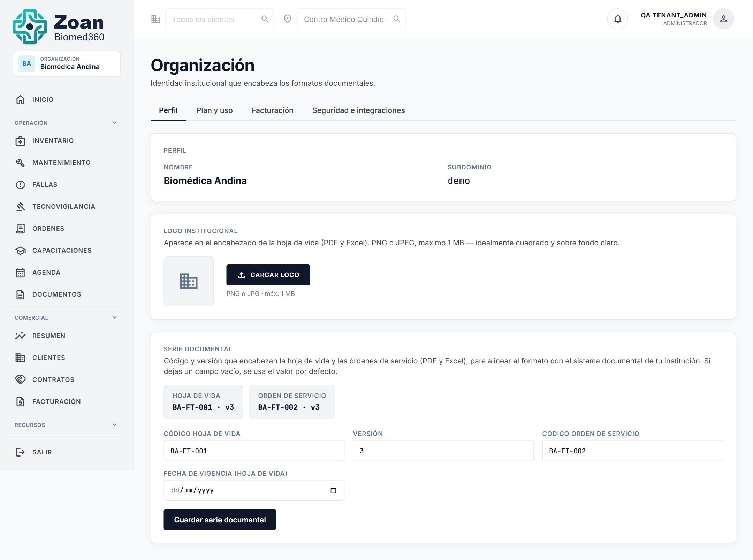This screenshot has height=560, width=753.
Task: Go to Mantenimiento in sidebar
Action: 67,163
